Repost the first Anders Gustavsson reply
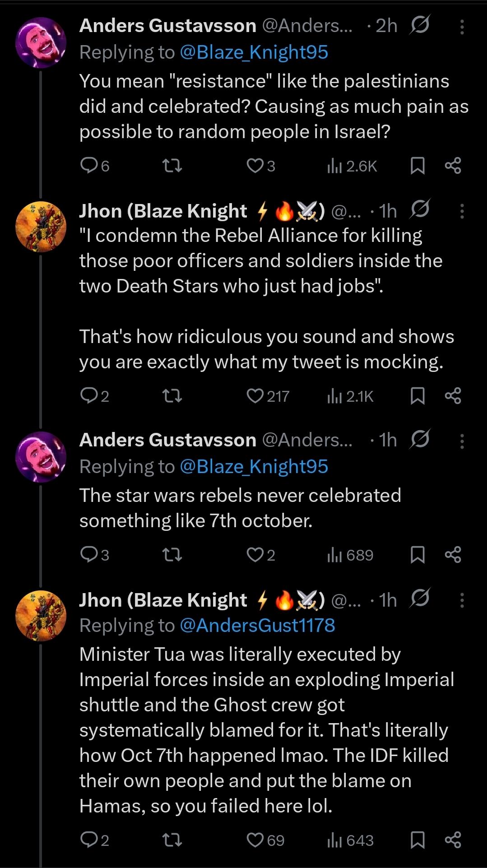 (172, 167)
